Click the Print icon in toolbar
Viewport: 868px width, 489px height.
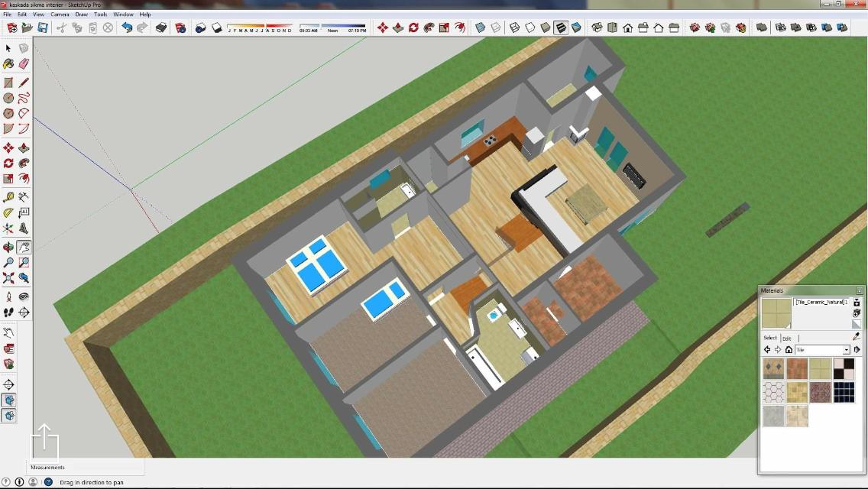pos(161,28)
